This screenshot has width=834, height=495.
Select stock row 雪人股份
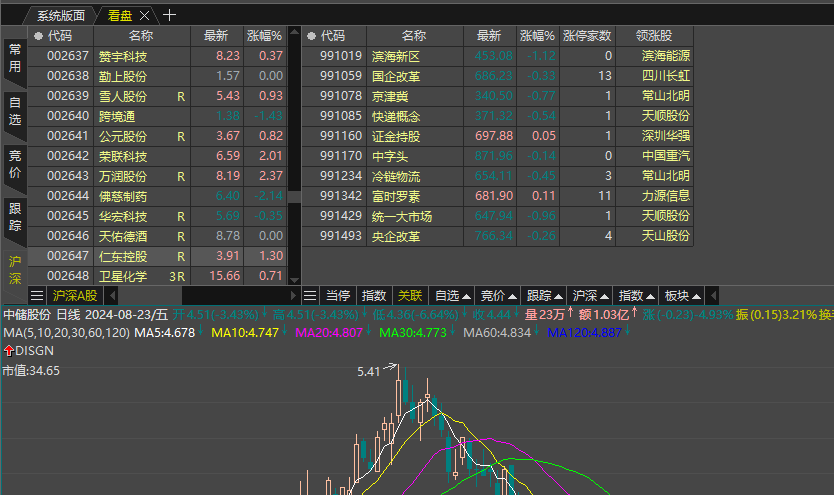pyautogui.click(x=157, y=96)
